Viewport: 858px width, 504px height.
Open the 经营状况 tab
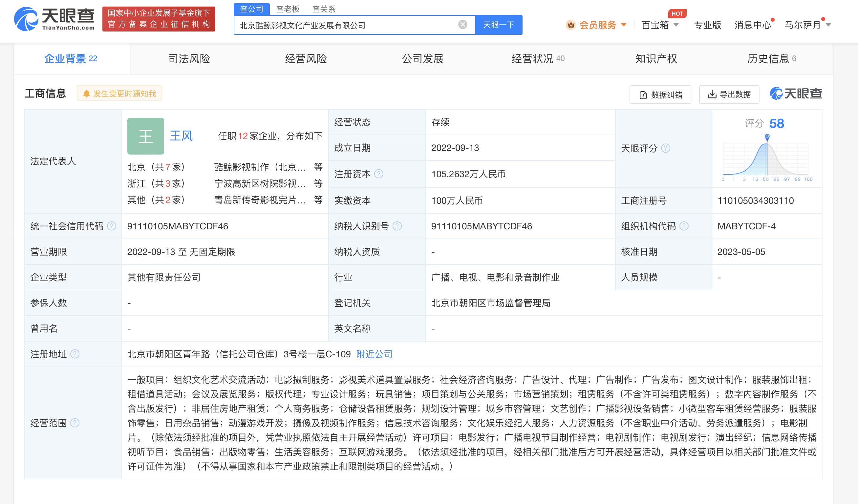pyautogui.click(x=538, y=58)
